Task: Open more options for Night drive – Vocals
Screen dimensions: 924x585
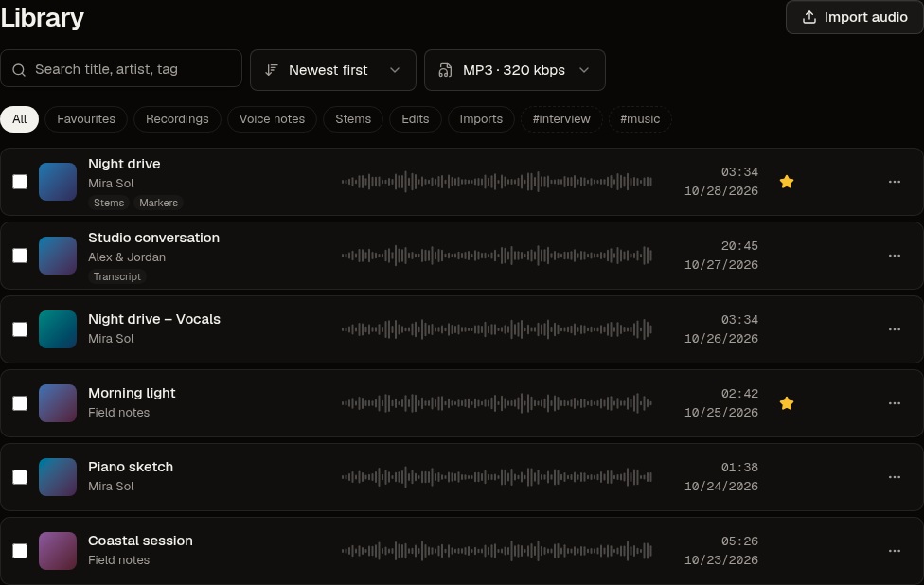Action: click(894, 329)
